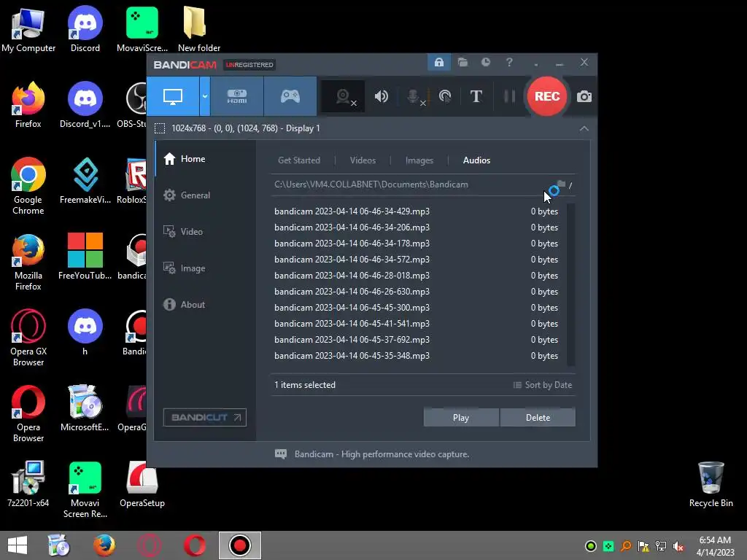
Task: Take screenshot with camera icon
Action: pyautogui.click(x=584, y=97)
